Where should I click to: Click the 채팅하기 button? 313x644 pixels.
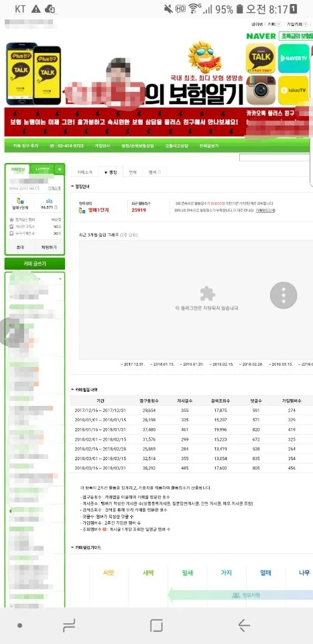49,248
